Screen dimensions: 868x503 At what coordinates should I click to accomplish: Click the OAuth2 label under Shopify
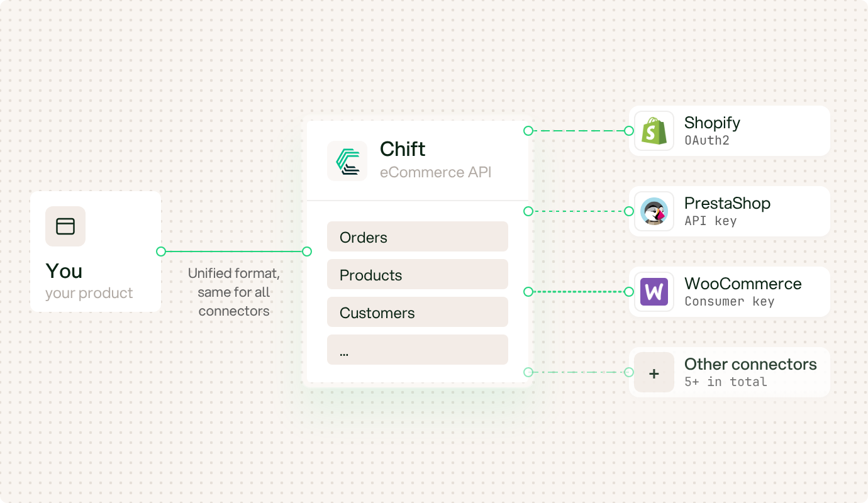click(707, 140)
